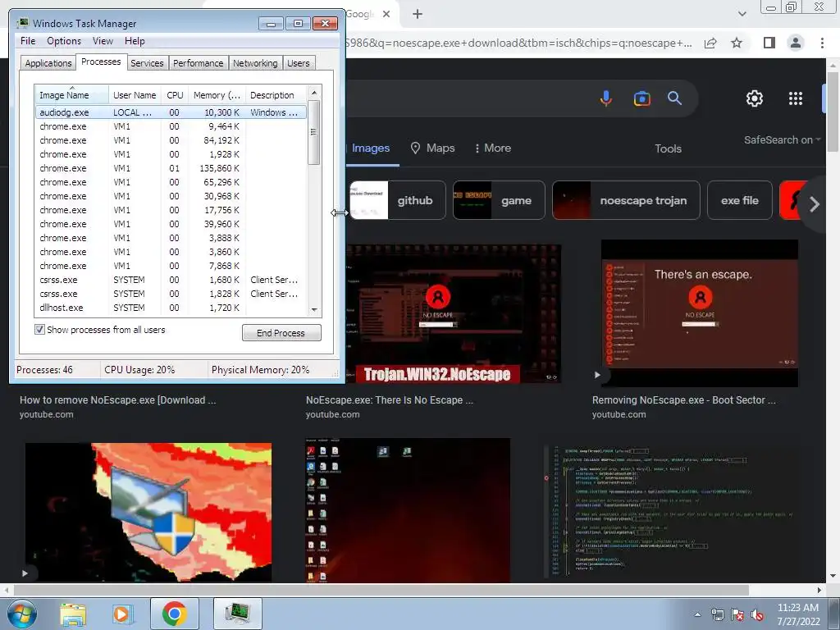Screen dimensions: 840x630
Task: Sort processes by CPU column
Action: [175, 95]
